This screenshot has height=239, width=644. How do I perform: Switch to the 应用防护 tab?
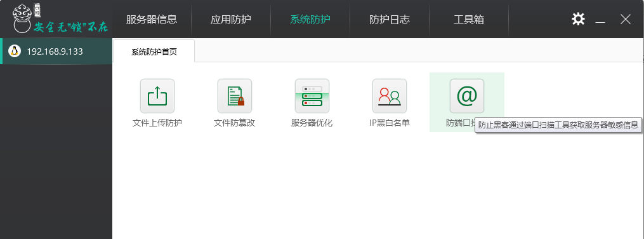pyautogui.click(x=231, y=19)
